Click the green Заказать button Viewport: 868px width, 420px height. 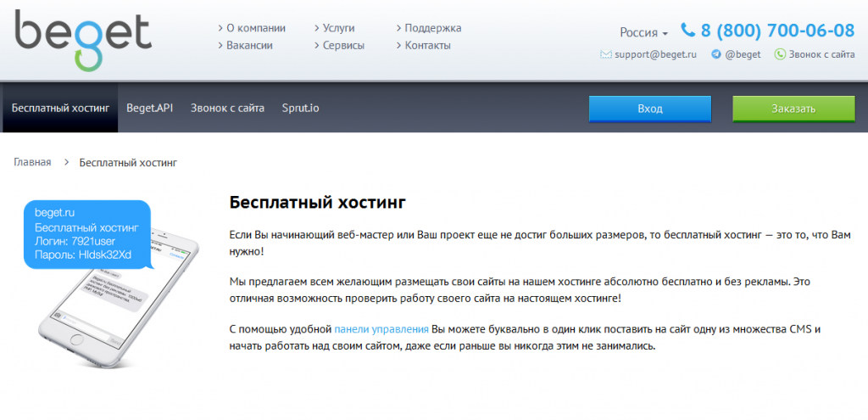click(793, 109)
